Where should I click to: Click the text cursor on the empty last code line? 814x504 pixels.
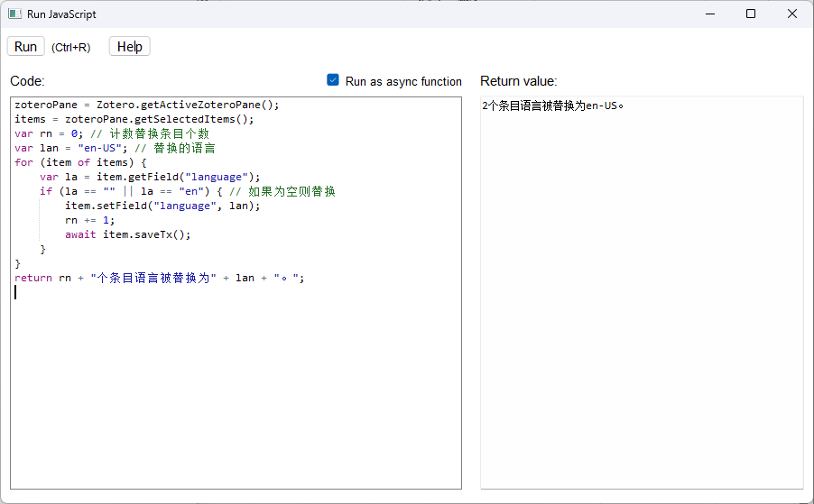(15, 292)
